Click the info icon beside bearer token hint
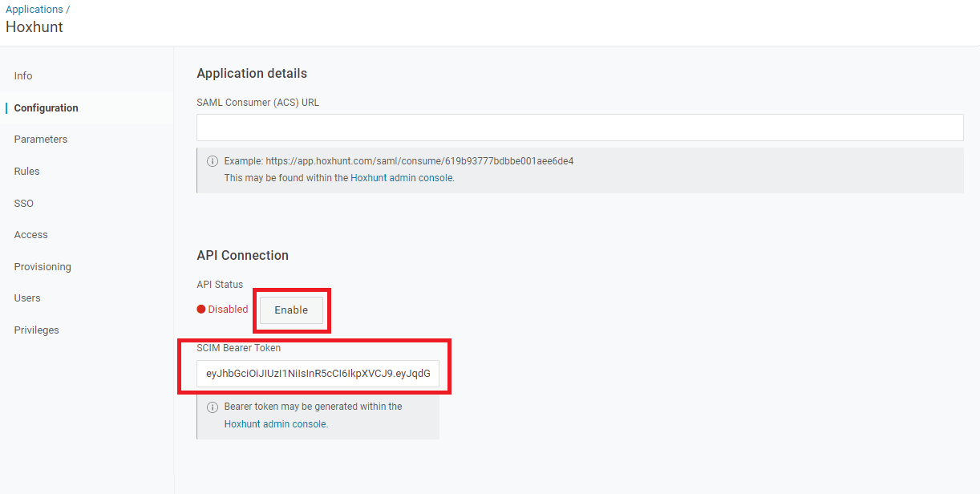The image size is (980, 494). pyautogui.click(x=213, y=407)
